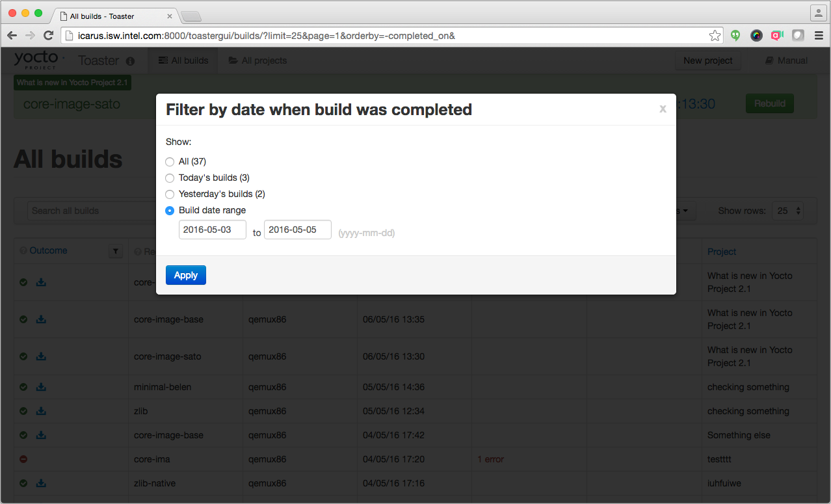Image resolution: width=831 pixels, height=504 pixels.
Task: Click the bookmark star icon in address bar
Action: [x=715, y=36]
